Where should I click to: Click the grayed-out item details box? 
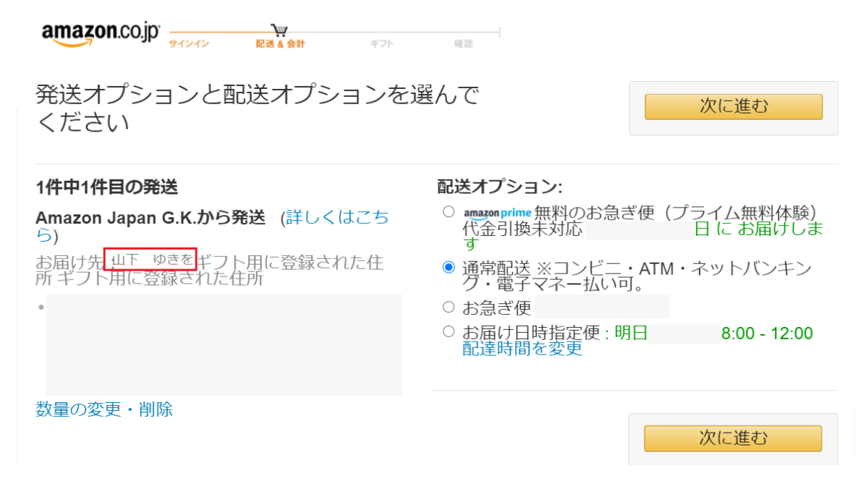click(224, 344)
